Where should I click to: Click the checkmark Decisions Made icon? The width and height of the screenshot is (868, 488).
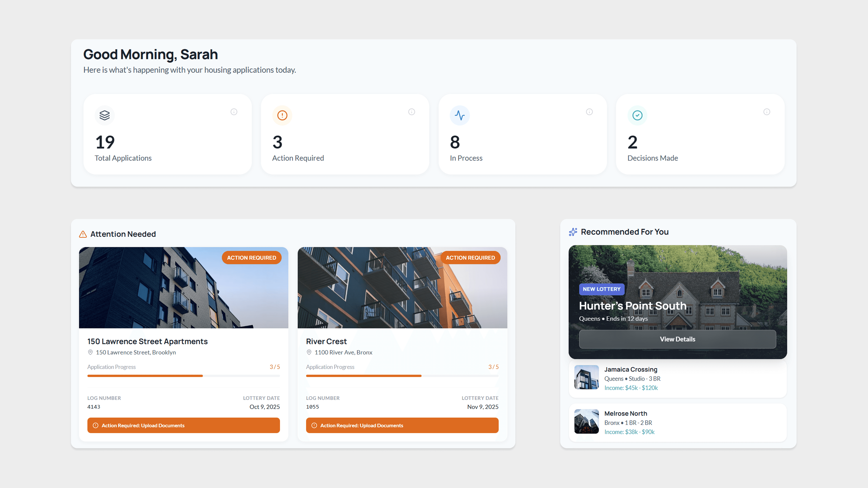click(637, 115)
